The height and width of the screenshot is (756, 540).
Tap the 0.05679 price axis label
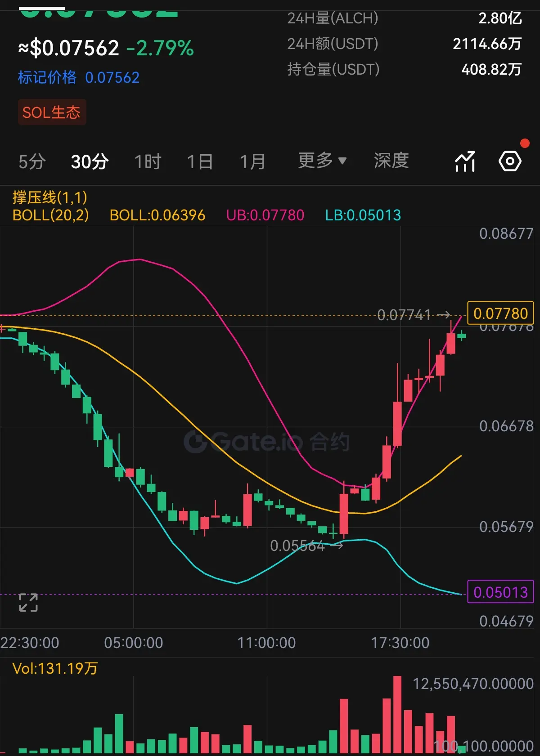pos(506,527)
